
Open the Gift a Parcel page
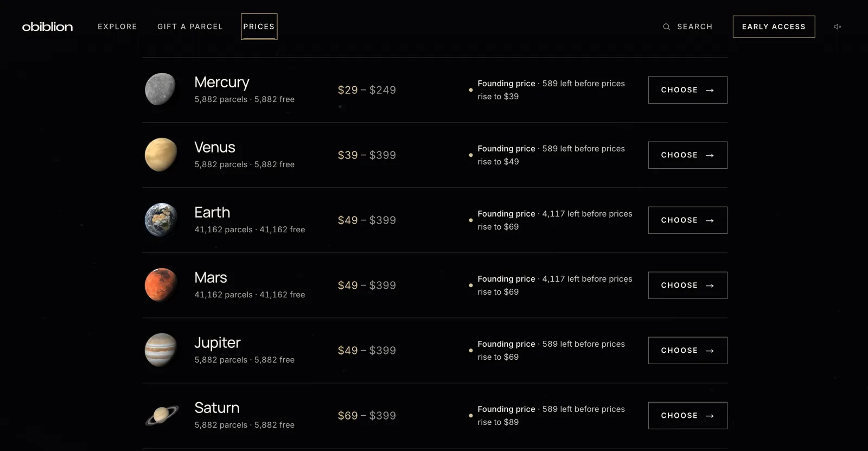190,27
